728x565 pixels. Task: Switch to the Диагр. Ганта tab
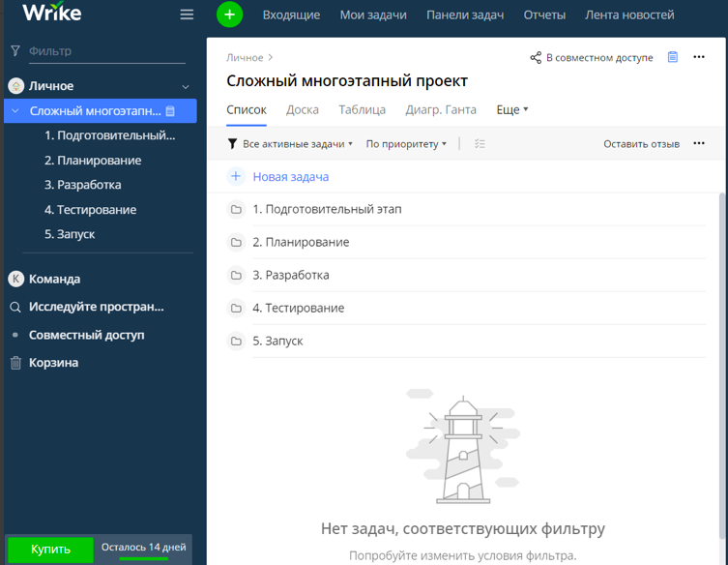pos(441,110)
